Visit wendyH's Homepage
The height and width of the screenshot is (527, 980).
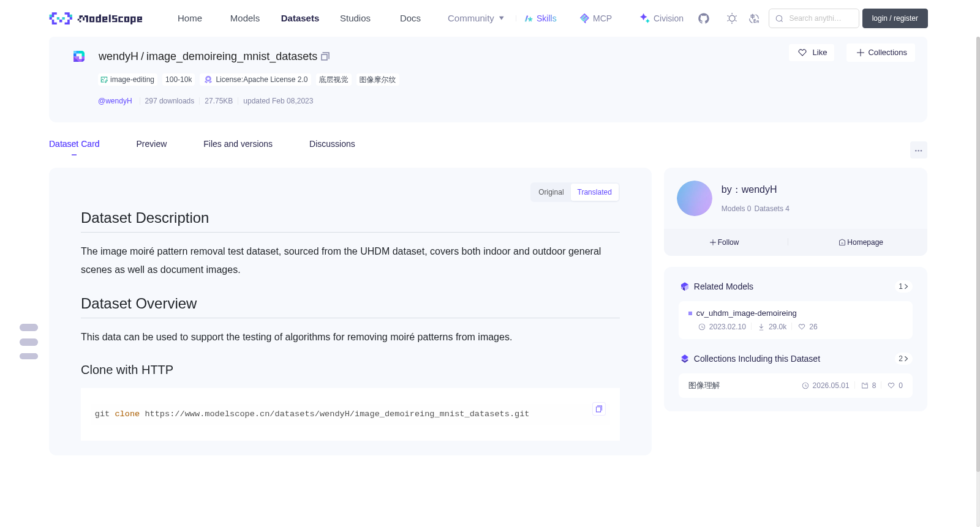861,242
